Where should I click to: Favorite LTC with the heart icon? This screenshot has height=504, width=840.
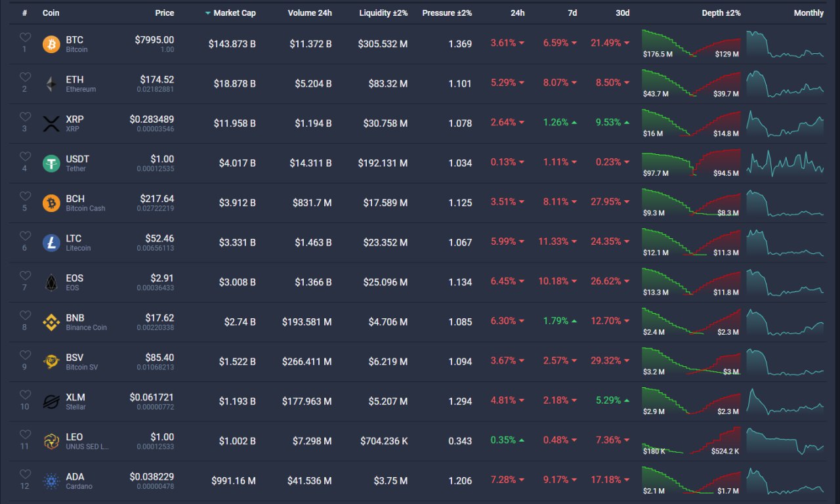click(x=25, y=236)
